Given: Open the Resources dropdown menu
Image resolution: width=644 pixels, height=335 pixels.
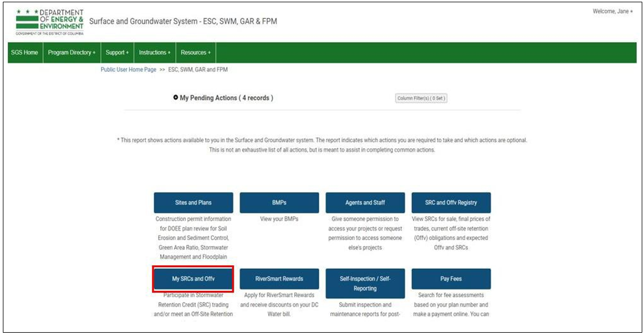Looking at the screenshot, I should tap(195, 52).
